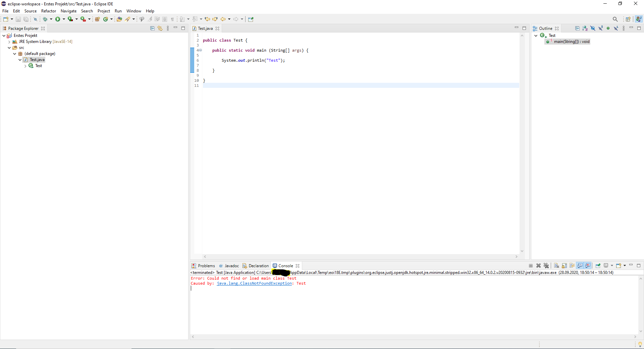Click the Console horizontal scrollbar

tap(414, 337)
